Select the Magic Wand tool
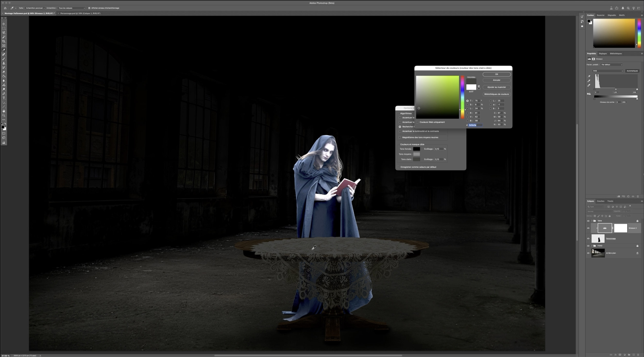This screenshot has width=644, height=357. click(x=4, y=37)
